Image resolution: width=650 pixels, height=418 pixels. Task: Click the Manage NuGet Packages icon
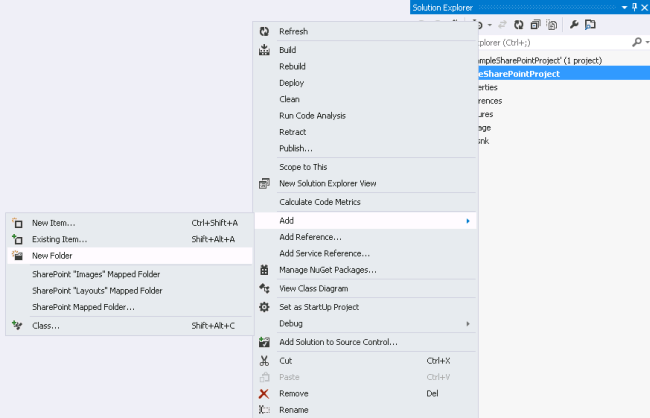coord(264,270)
